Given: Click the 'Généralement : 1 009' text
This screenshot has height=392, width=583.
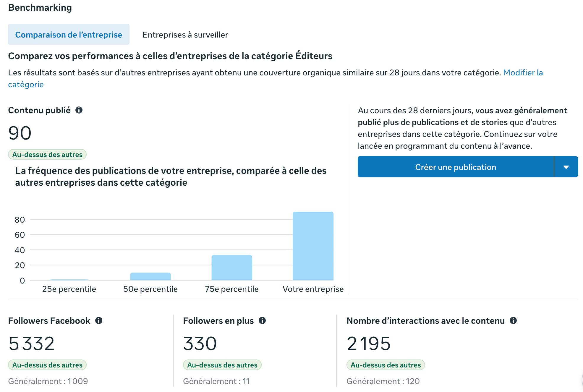Looking at the screenshot, I should [48, 381].
